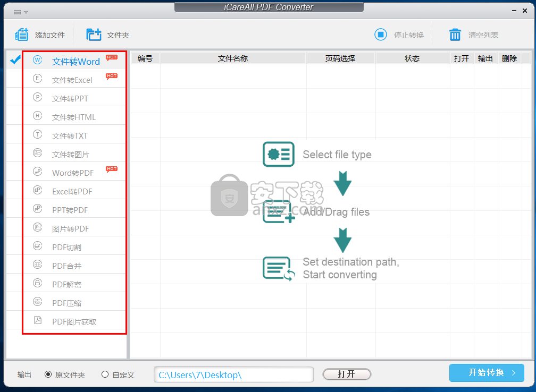Click the trash can clear list icon
The height and width of the screenshot is (392, 536).
click(x=455, y=35)
